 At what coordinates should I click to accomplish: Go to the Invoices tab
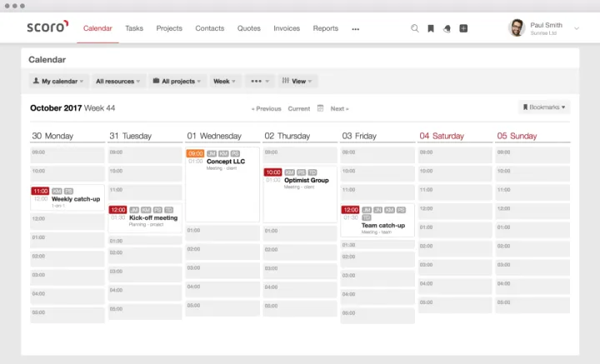pyautogui.click(x=287, y=28)
